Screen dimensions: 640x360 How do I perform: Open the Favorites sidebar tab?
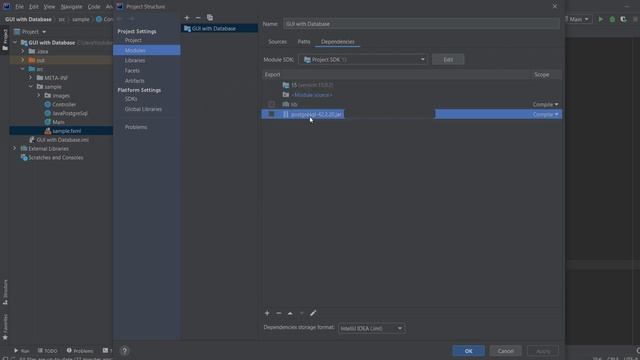[5, 327]
